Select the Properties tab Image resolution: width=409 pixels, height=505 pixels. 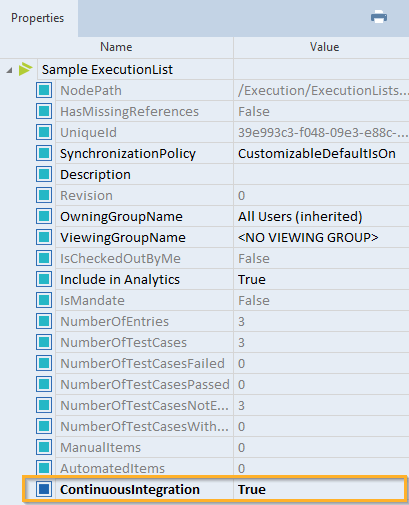pos(38,18)
